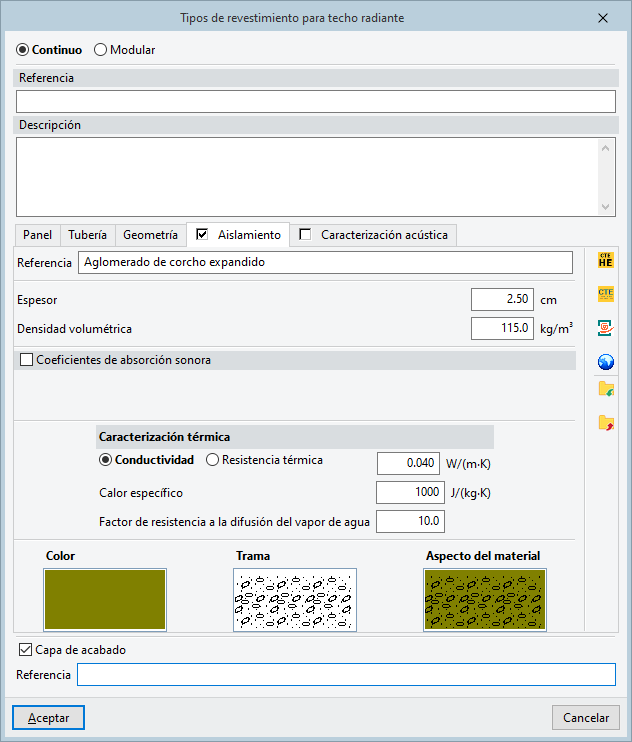
Task: Close the dialog with the X button
Action: (603, 18)
